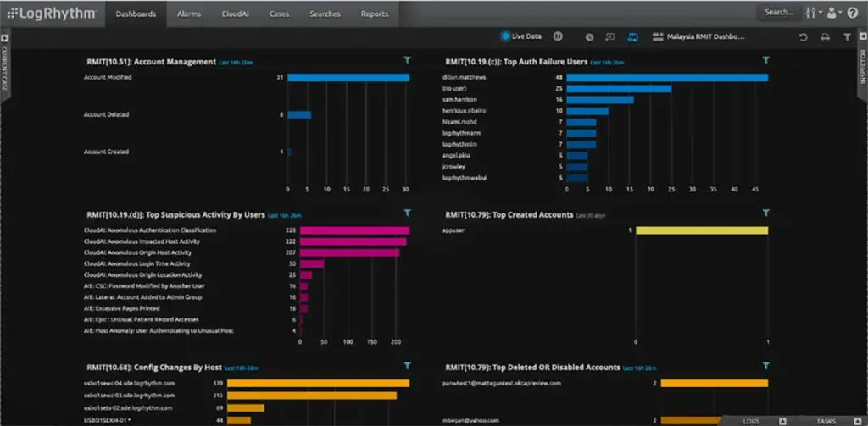The image size is (868, 426).
Task: Click the Search input field
Action: 778,13
